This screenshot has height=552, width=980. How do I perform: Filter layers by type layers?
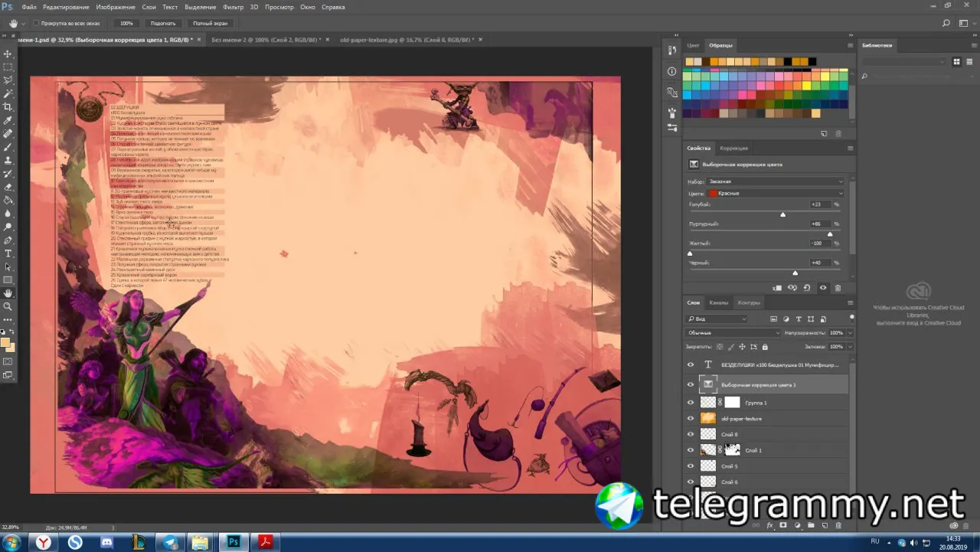[x=799, y=318]
